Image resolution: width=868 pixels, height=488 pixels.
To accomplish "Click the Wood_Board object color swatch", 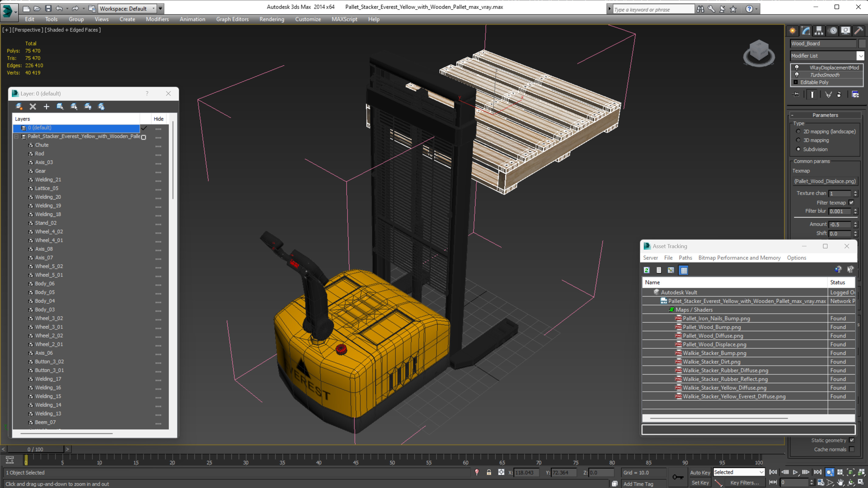I will (x=862, y=43).
